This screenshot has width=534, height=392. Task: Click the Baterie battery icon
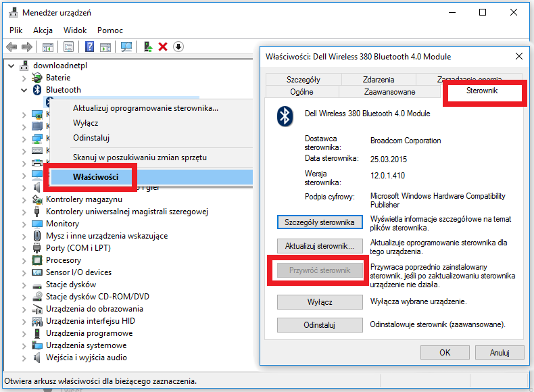[x=37, y=78]
